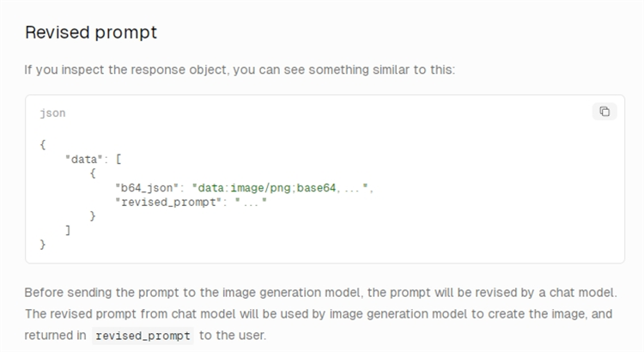Click the intro sentence about inspecting response object
644x352 pixels.
click(x=239, y=70)
